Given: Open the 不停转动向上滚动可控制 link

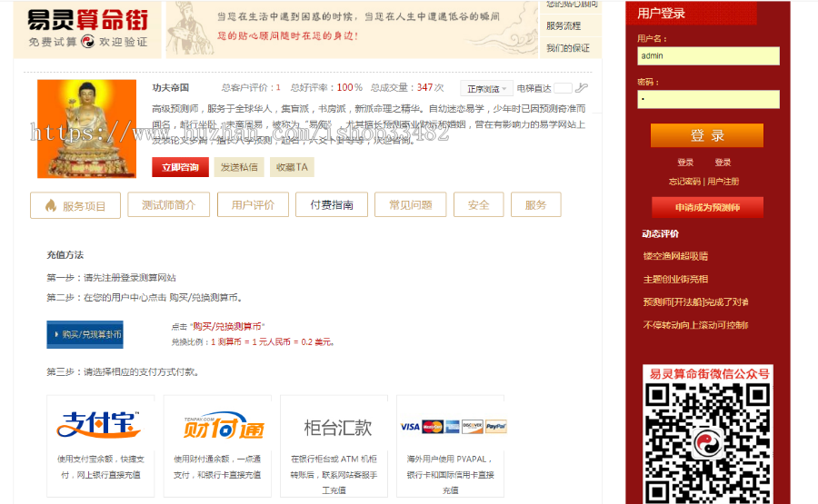Looking at the screenshot, I should 695,325.
